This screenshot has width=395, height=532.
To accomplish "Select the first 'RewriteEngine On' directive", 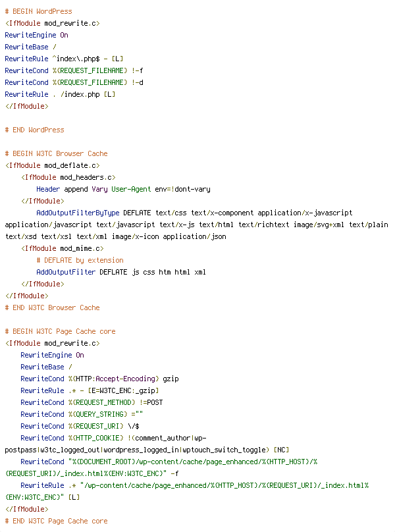I will coord(36,35).
